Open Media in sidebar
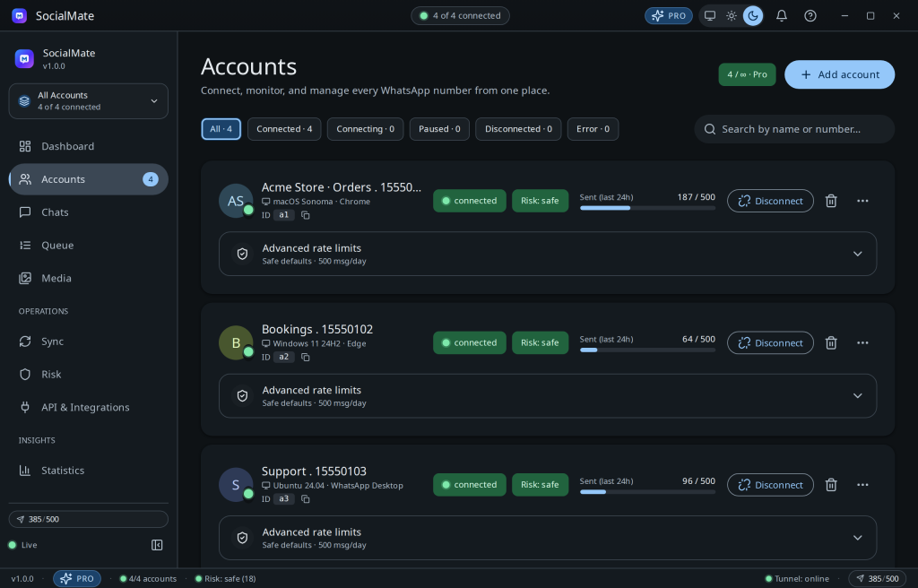The height and width of the screenshot is (588, 918). (89, 278)
